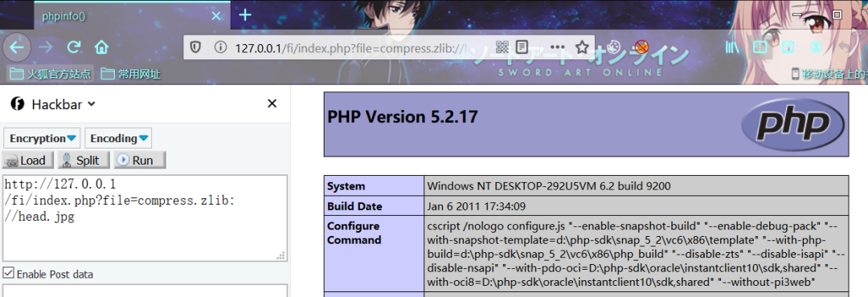The height and width of the screenshot is (297, 868).
Task: Toggle the browser sidebar
Action: coord(759,47)
